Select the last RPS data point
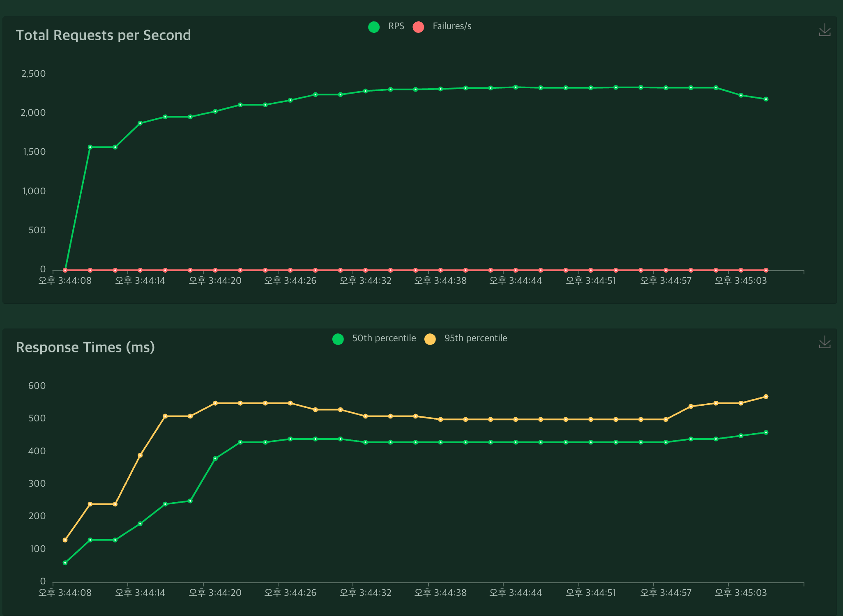This screenshot has width=843, height=616. point(766,99)
